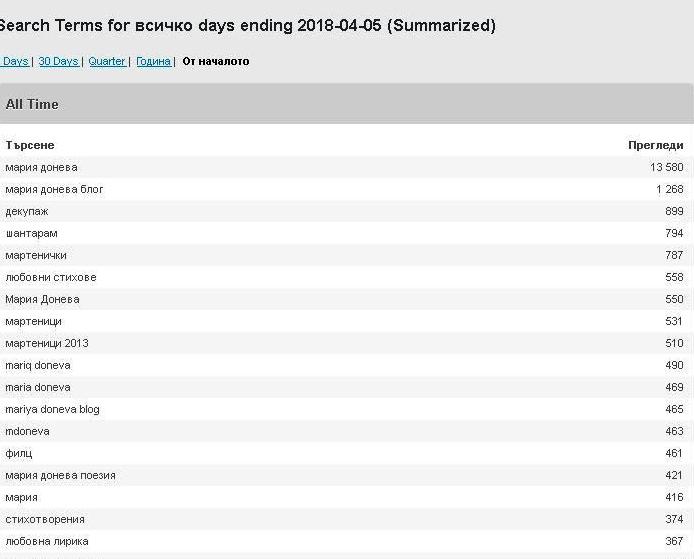Screen dimensions: 694x559
Task: Select the любовни стихове row
Action: (x=51, y=277)
